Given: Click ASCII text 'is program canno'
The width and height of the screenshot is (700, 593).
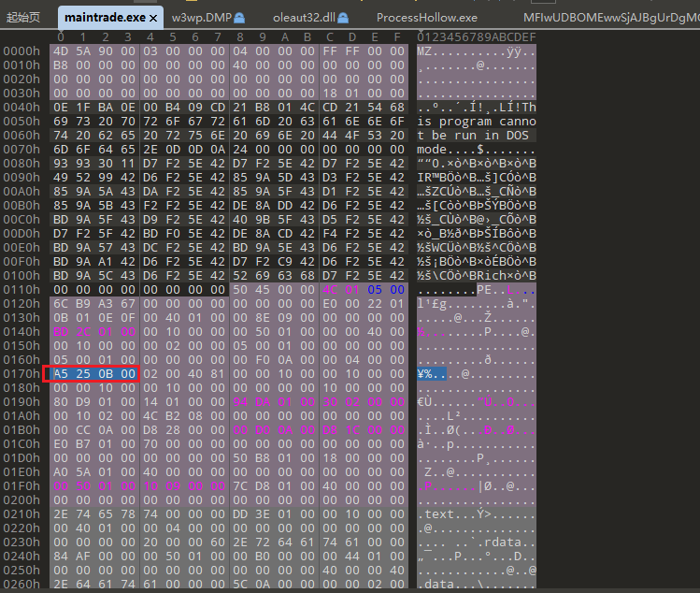Looking at the screenshot, I should point(477,122).
